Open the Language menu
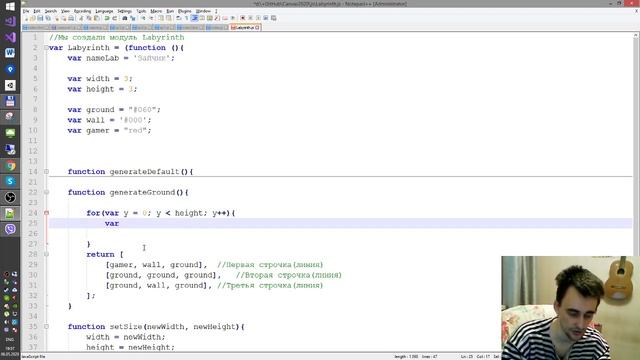This screenshot has width=640, height=360. coord(104,11)
